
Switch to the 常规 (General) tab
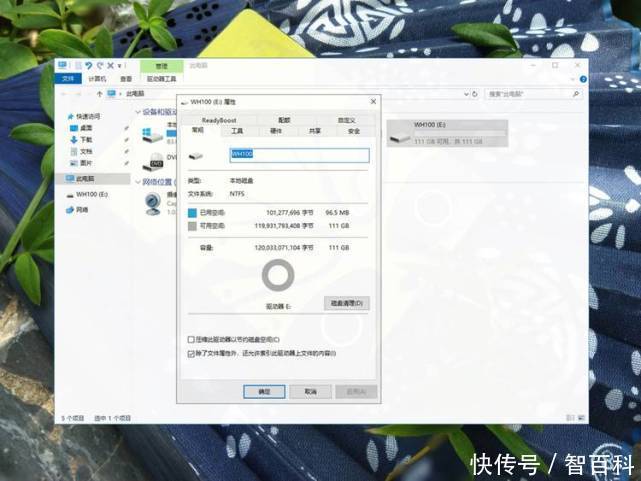198,130
